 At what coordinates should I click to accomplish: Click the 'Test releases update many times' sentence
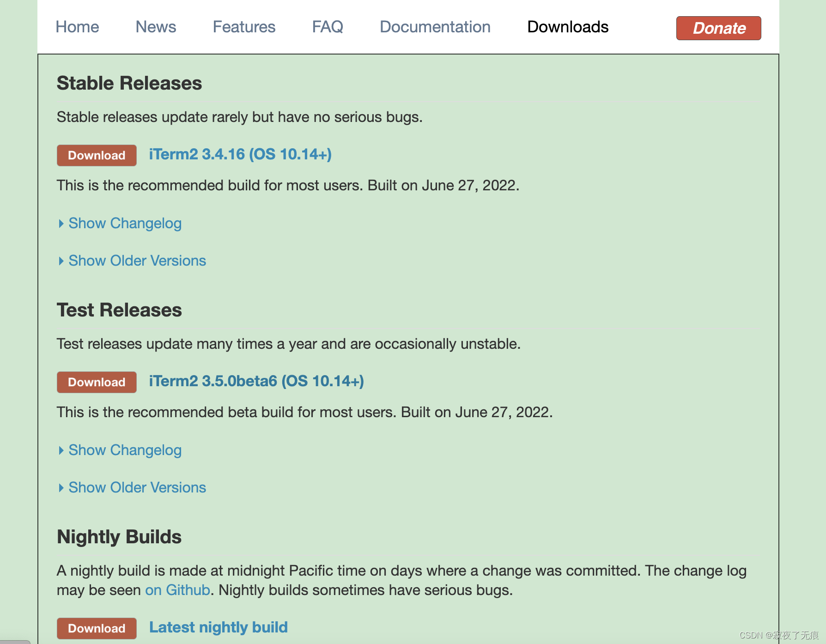(289, 344)
